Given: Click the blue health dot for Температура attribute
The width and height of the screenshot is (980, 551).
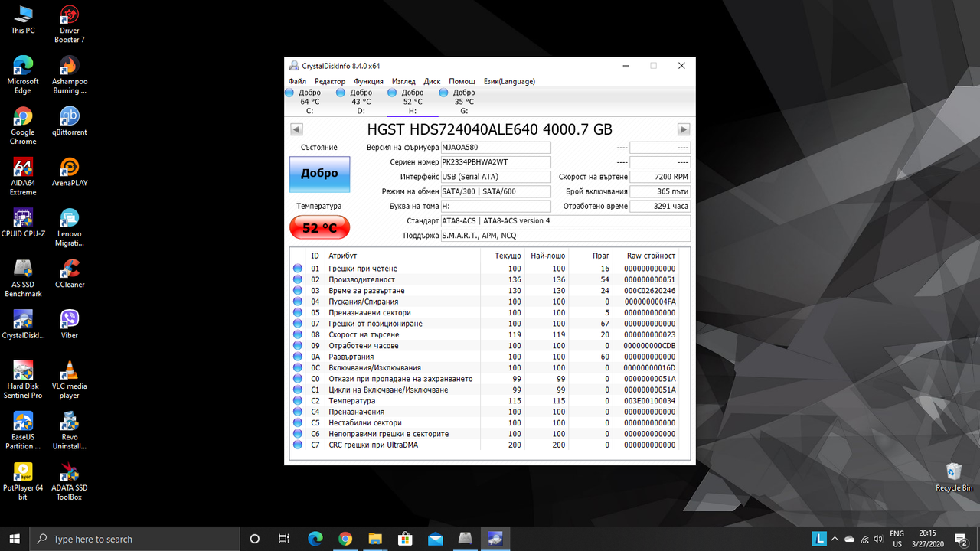Looking at the screenshot, I should pyautogui.click(x=298, y=400).
